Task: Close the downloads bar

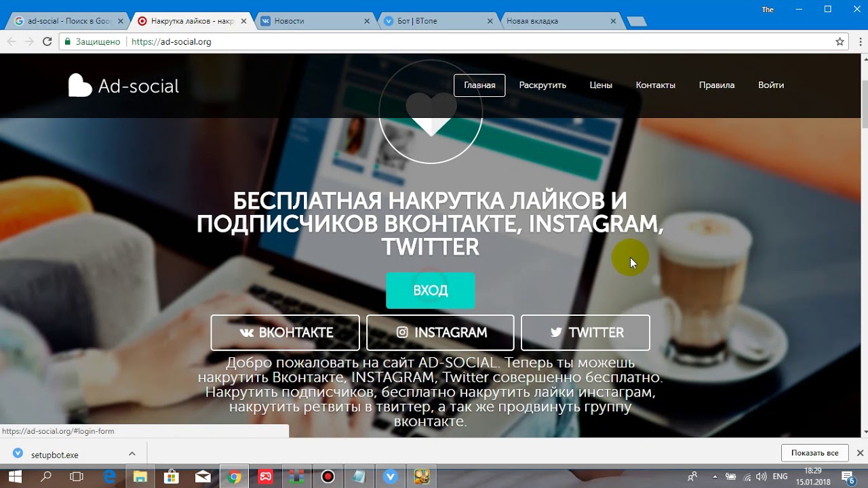Action: click(x=860, y=453)
